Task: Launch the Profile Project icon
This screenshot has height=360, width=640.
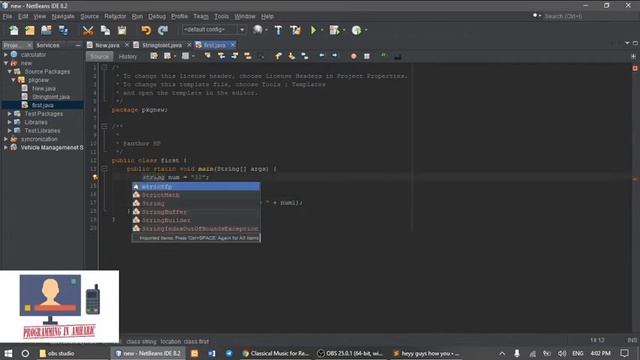Action: [356, 30]
